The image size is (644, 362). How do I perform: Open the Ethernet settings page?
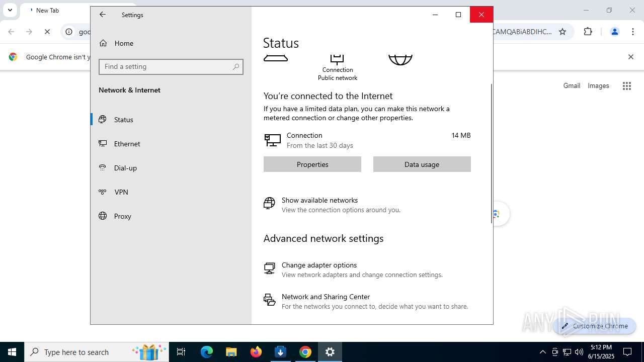tap(171, 144)
